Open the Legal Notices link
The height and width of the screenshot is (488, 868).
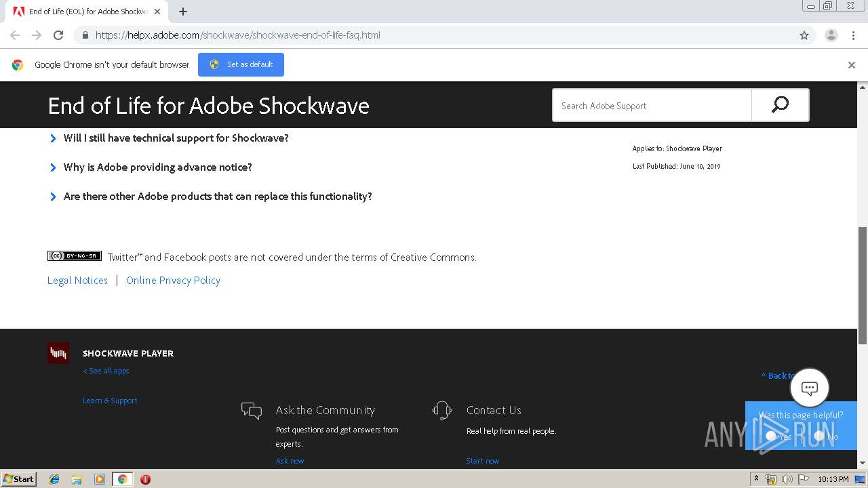(77, 280)
